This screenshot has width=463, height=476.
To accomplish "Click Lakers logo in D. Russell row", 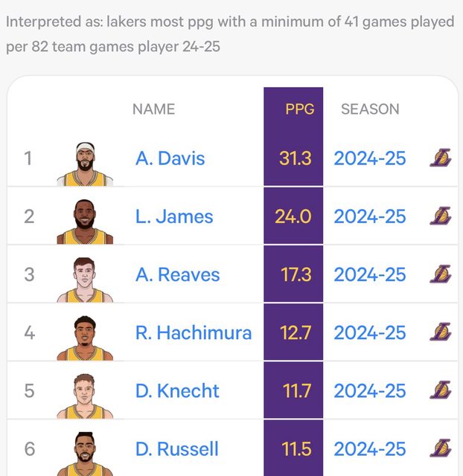I will 441,448.
